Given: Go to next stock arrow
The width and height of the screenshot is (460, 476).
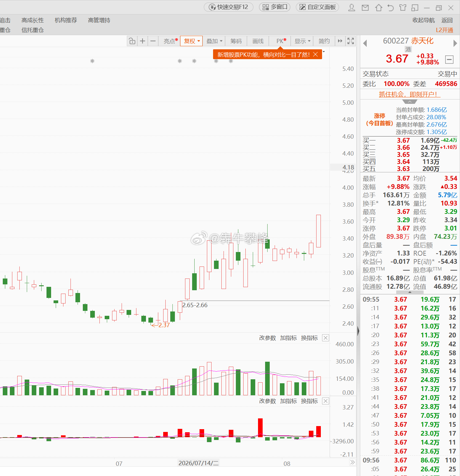Looking at the screenshot, I should point(455,43).
